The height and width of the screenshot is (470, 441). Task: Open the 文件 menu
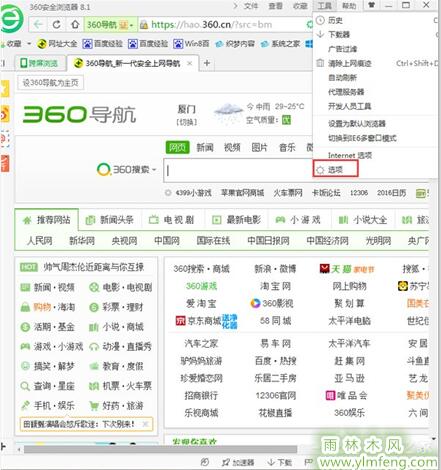(251, 6)
